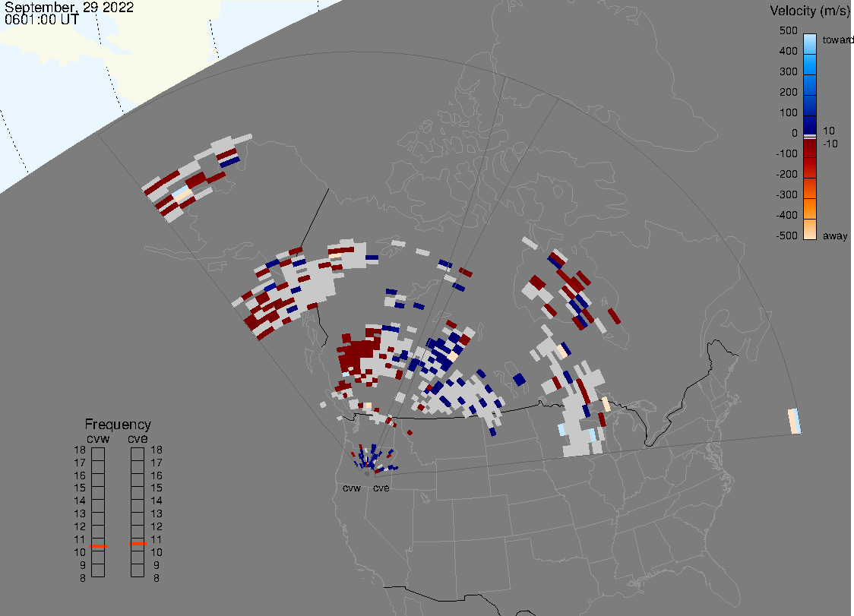This screenshot has height=616, width=854.
Task: Click the 'Frequency' legend title
Action: [118, 425]
